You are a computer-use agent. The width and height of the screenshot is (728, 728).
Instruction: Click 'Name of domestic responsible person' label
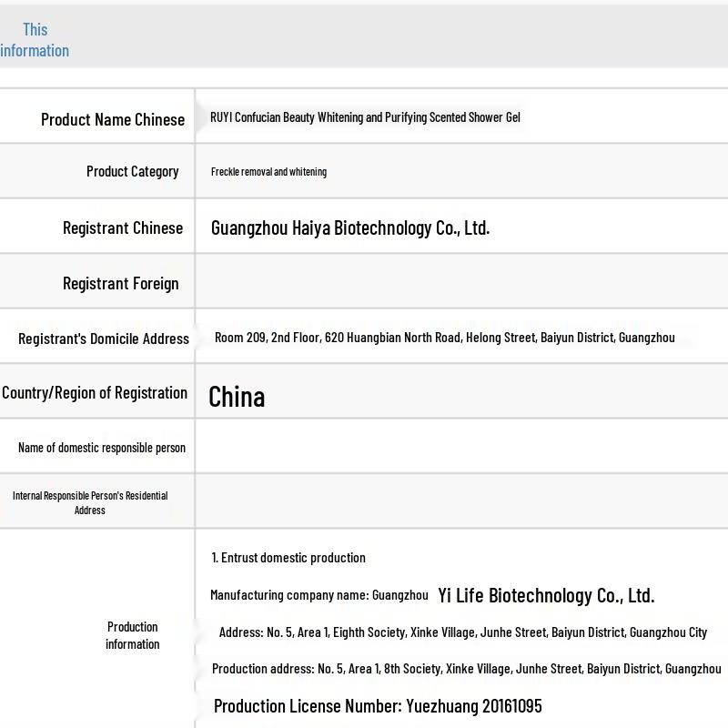102,448
